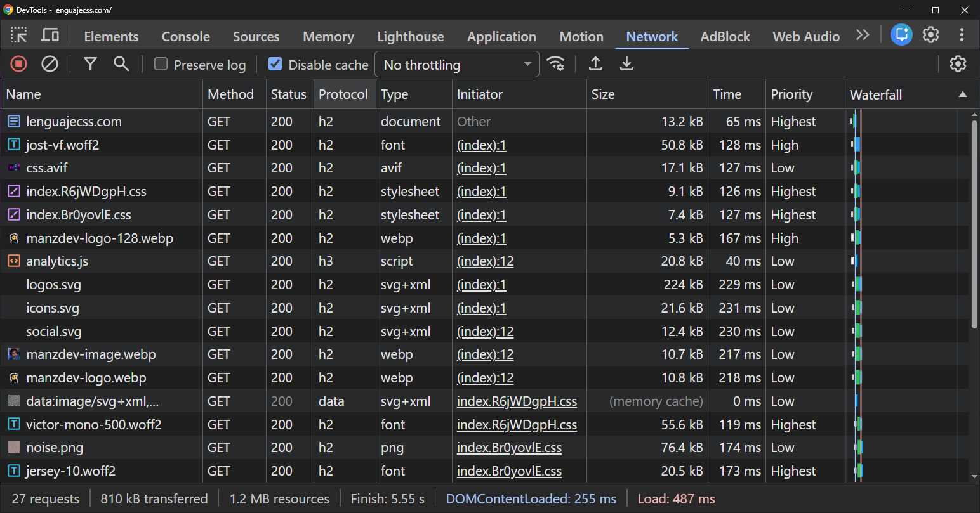Click the stylesheet icon of index.Br0yovlE.css
Screen dimensions: 980x513
[14, 214]
